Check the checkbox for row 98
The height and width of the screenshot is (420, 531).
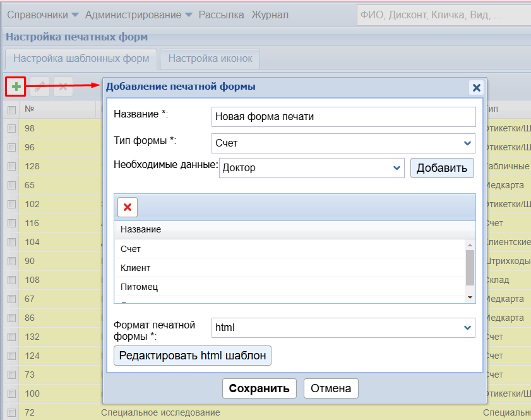click(11, 129)
